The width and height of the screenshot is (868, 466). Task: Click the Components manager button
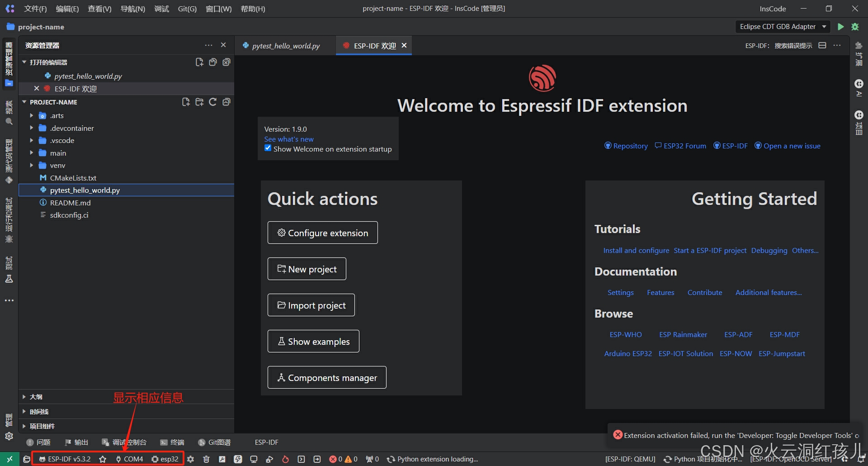click(x=327, y=377)
